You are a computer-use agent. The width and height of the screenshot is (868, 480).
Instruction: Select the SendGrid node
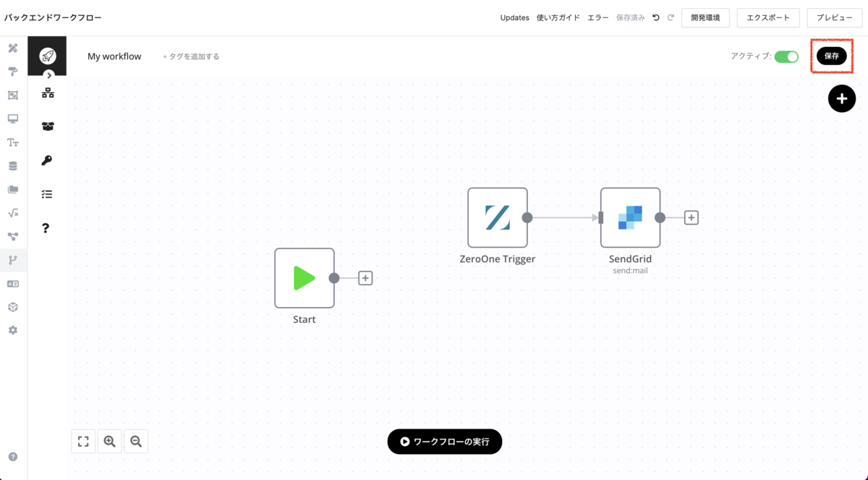coord(630,218)
